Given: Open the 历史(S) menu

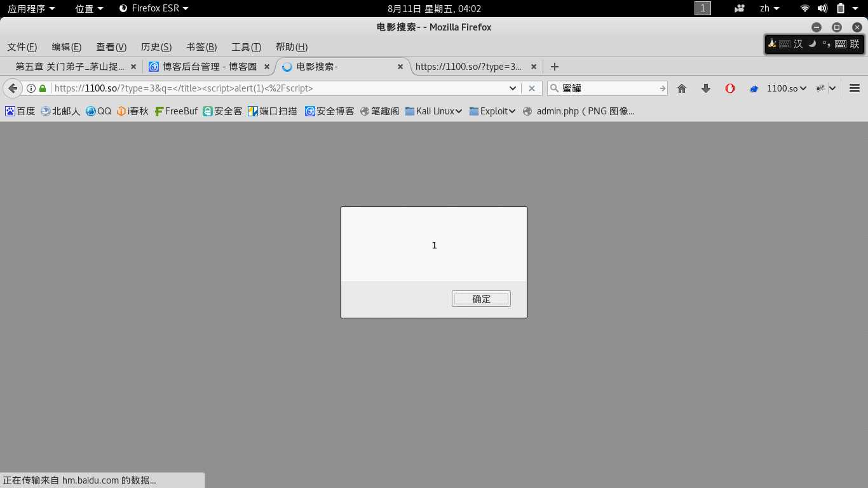Looking at the screenshot, I should click(156, 47).
